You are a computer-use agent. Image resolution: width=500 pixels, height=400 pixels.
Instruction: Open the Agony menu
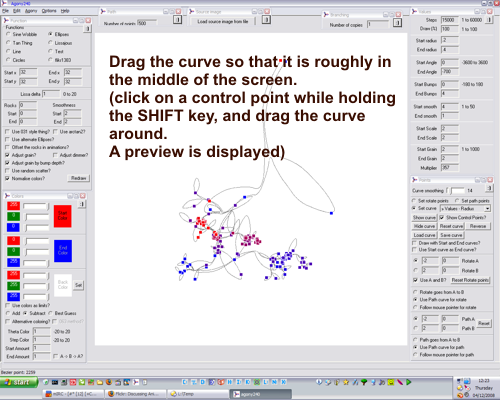31,11
